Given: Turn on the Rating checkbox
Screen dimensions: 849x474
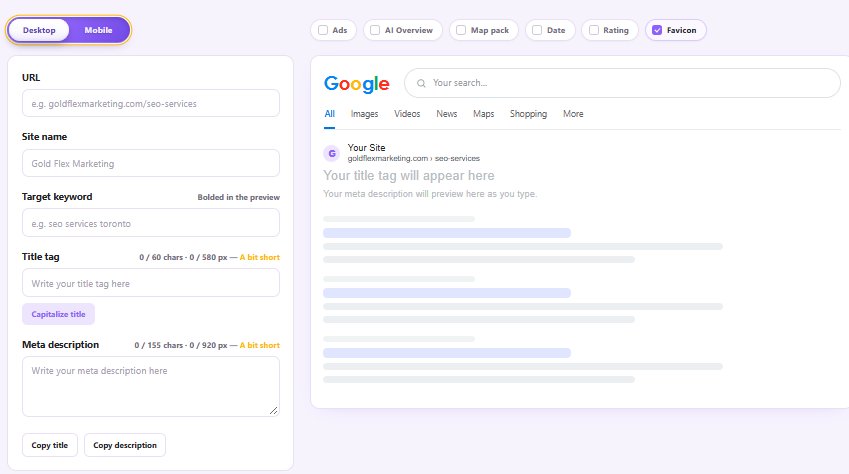Looking at the screenshot, I should [594, 30].
